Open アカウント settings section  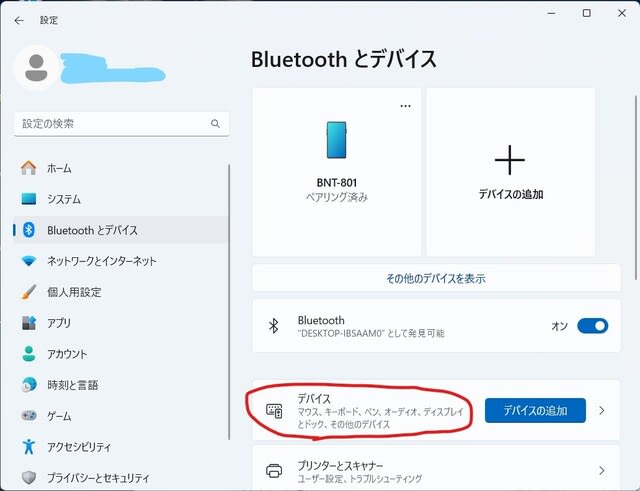(x=121, y=354)
